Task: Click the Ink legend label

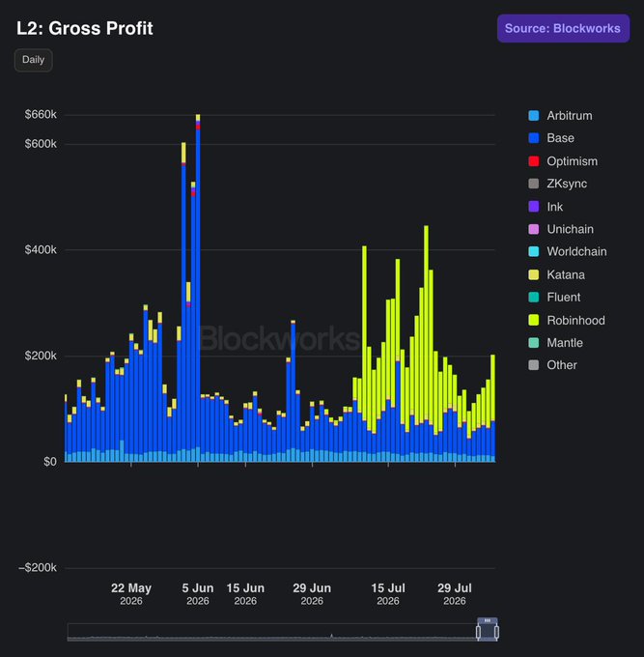Action: (x=555, y=207)
